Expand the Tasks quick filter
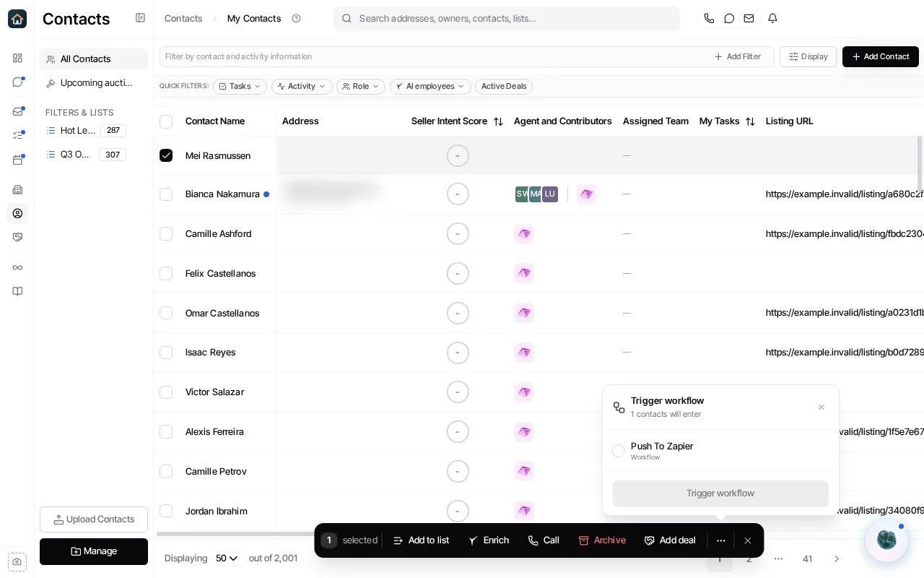The image size is (924, 578). click(240, 87)
